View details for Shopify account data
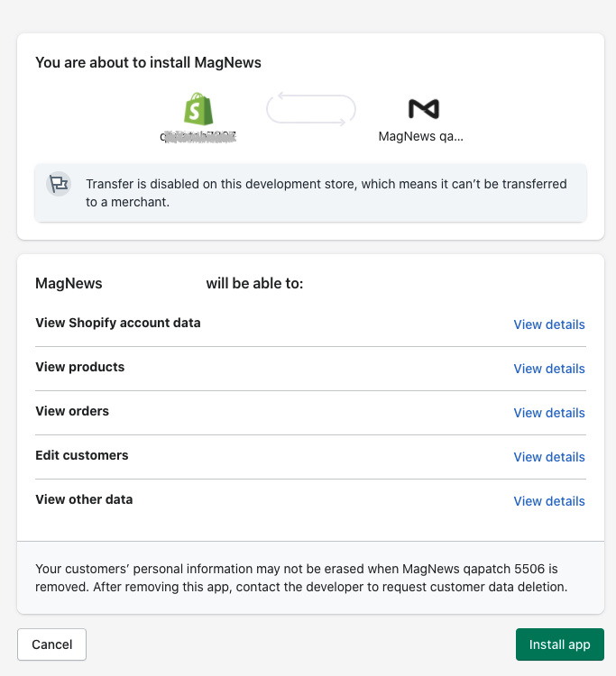 tap(548, 324)
